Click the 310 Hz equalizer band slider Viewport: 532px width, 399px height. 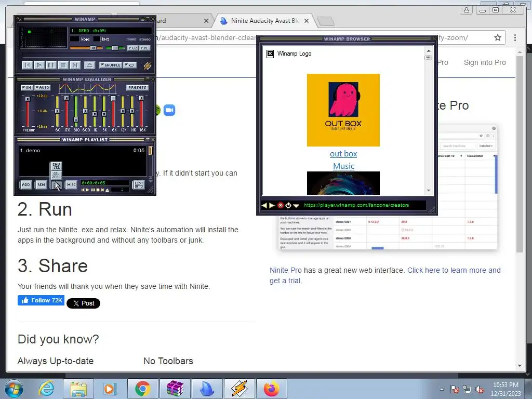(76, 119)
